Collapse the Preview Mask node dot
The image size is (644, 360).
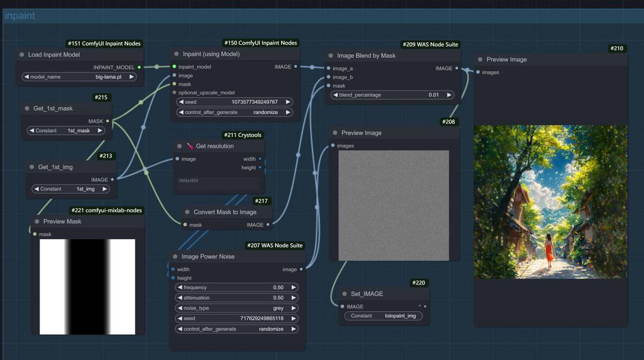coord(36,222)
